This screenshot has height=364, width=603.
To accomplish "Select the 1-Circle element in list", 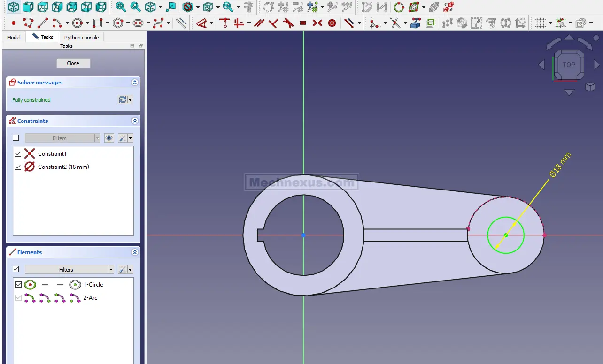I will coord(93,284).
